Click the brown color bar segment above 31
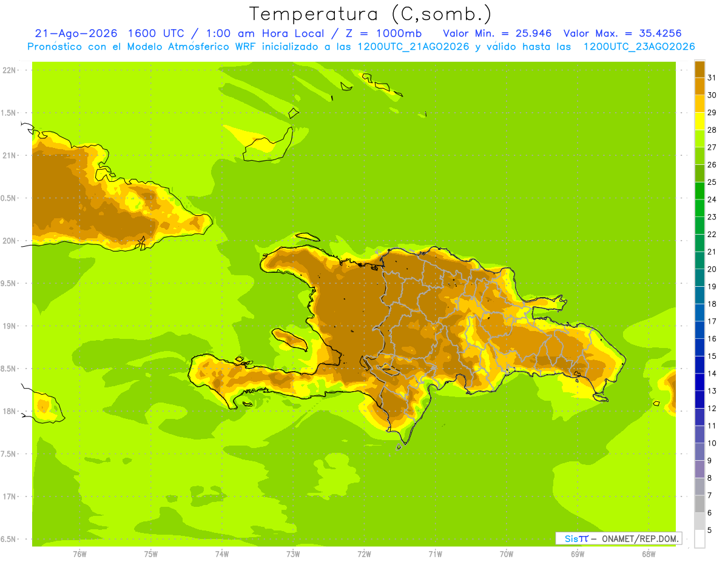This screenshot has height=562, width=728. click(699, 69)
